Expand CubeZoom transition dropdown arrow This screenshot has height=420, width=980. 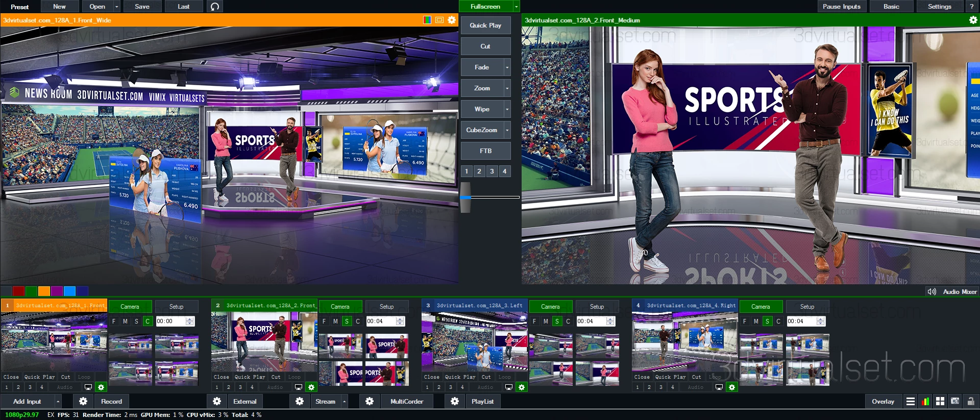coord(507,130)
